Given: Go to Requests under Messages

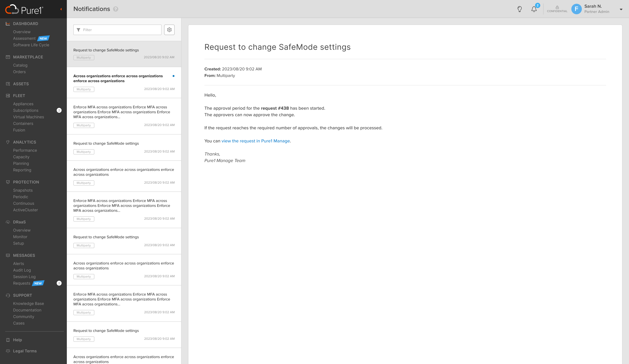Looking at the screenshot, I should [22, 283].
